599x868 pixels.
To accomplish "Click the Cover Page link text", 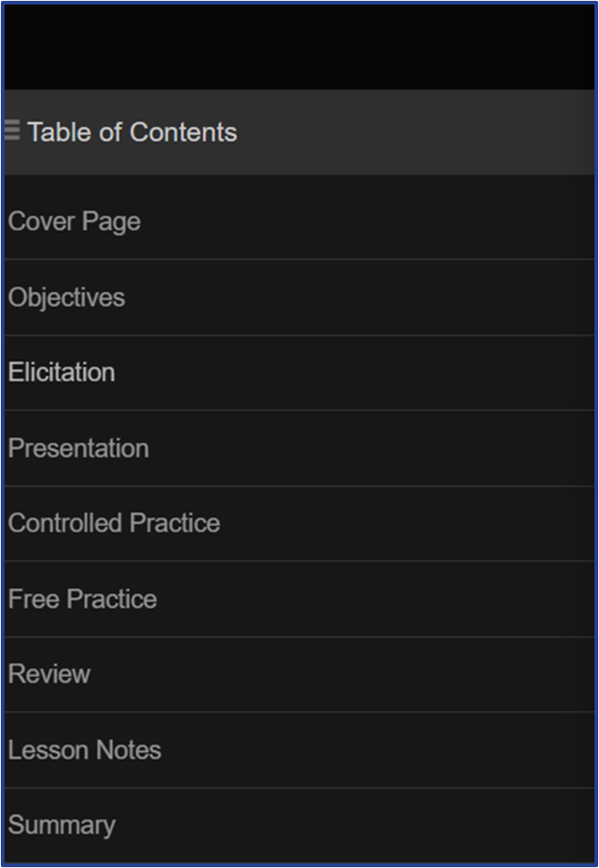I will (74, 222).
